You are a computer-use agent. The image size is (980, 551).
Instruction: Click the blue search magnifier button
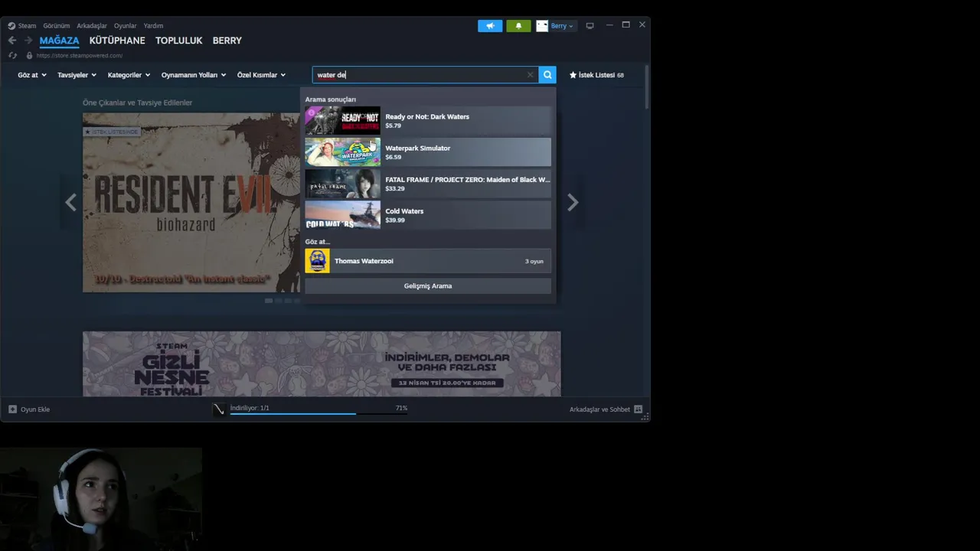tap(547, 75)
